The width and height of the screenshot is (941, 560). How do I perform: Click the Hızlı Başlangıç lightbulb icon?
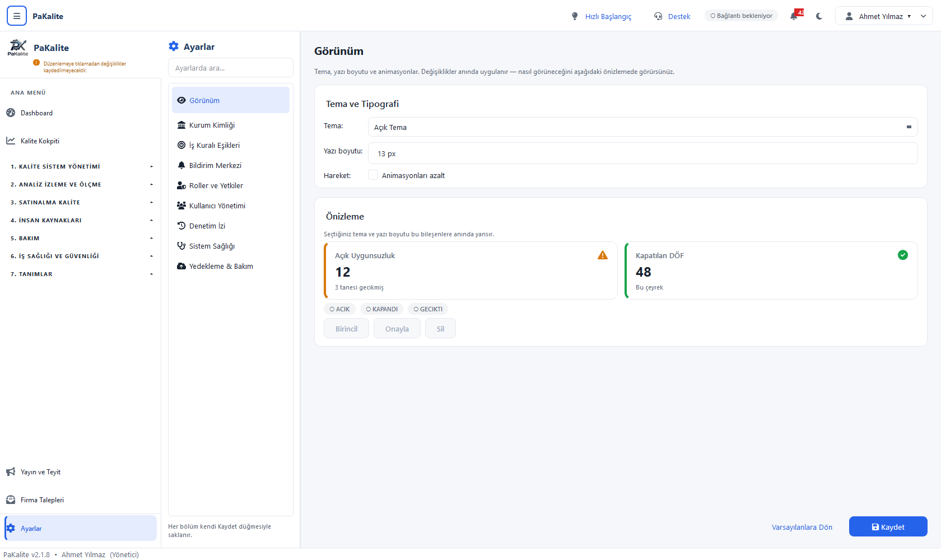[x=575, y=16]
